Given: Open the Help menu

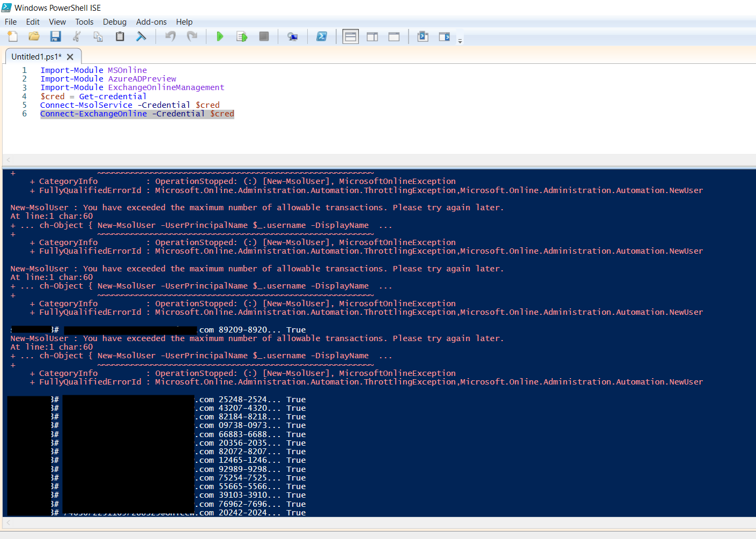Looking at the screenshot, I should pyautogui.click(x=184, y=22).
